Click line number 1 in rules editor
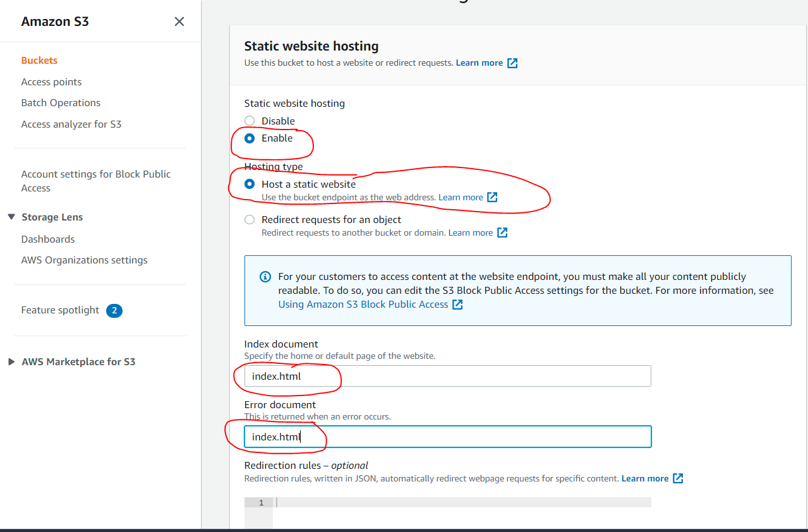Image resolution: width=808 pixels, height=532 pixels. [261, 503]
